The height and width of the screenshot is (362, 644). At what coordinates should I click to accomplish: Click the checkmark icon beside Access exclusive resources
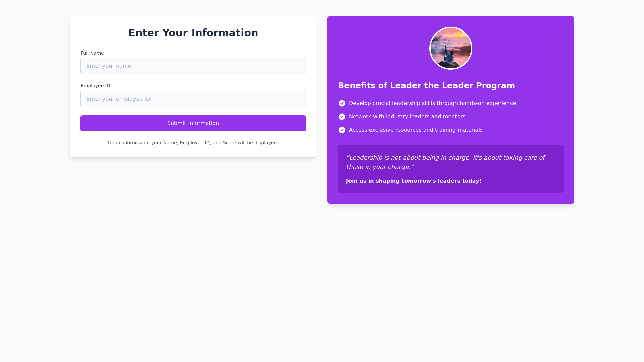[342, 130]
